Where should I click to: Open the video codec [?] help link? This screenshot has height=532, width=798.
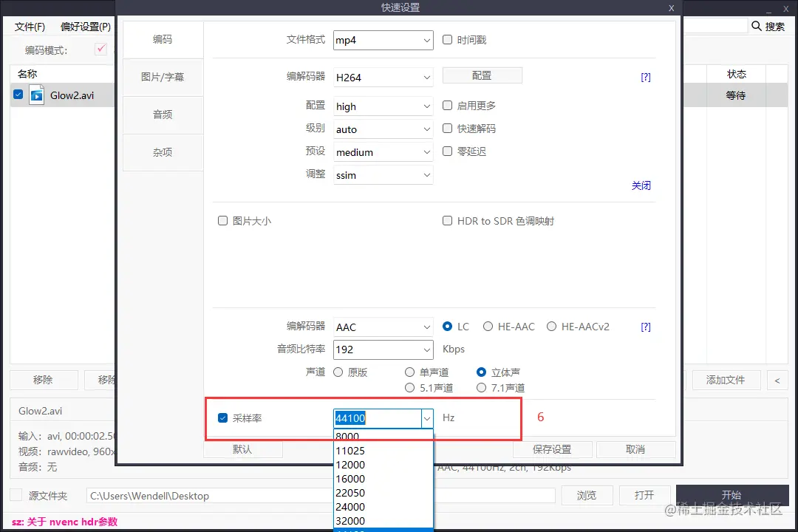click(x=645, y=78)
